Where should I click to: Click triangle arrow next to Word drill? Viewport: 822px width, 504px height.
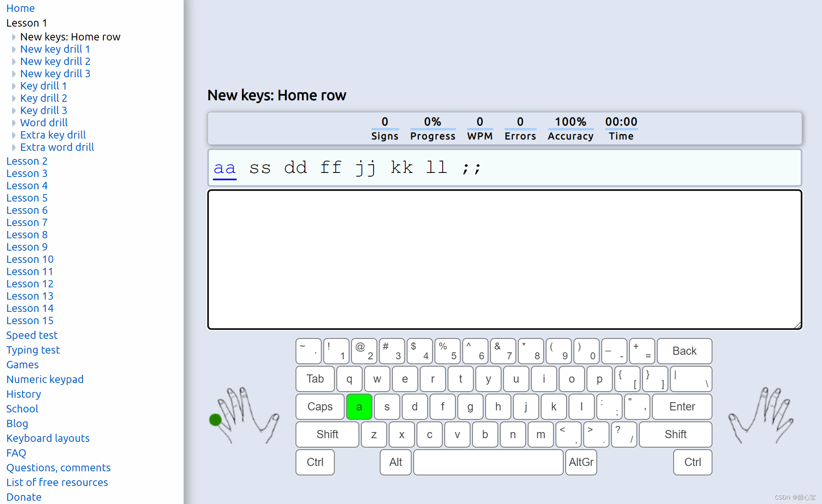click(x=13, y=123)
